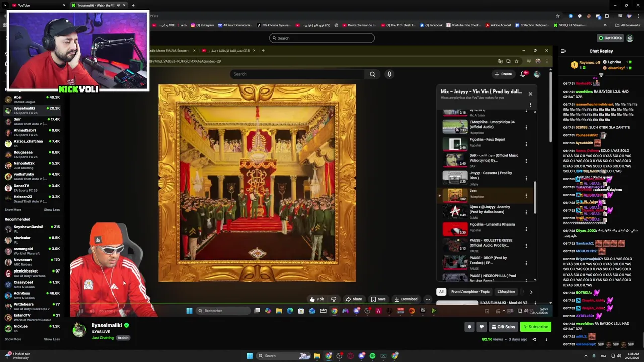Open KeyshawnDavis8 recommended channel
This screenshot has height=362, width=644.
tap(32, 229)
